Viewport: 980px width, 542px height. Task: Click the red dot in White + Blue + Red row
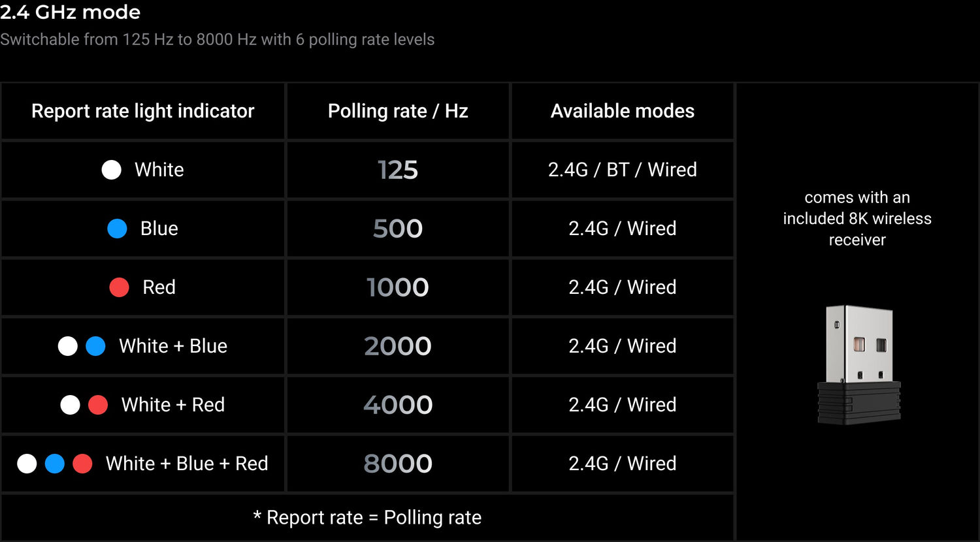pos(82,464)
